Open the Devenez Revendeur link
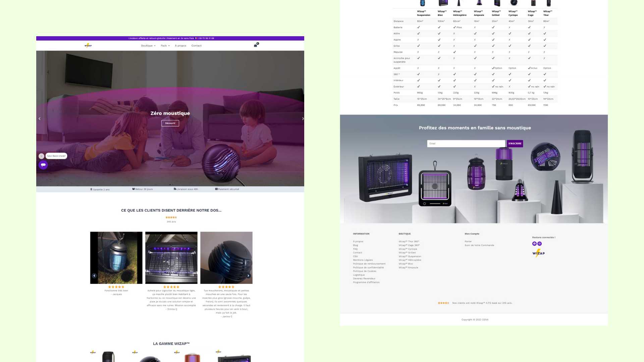This screenshot has height=362, width=644. tap(364, 279)
